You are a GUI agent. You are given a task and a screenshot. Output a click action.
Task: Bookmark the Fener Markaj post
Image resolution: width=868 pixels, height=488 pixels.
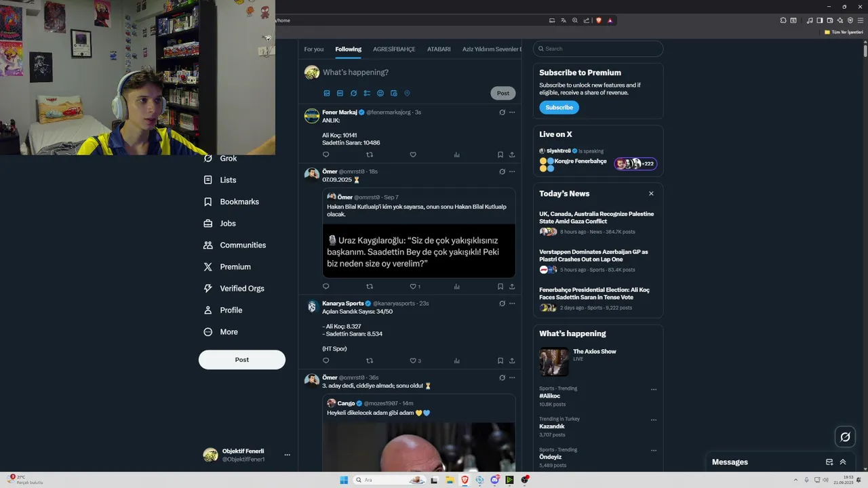(x=500, y=155)
